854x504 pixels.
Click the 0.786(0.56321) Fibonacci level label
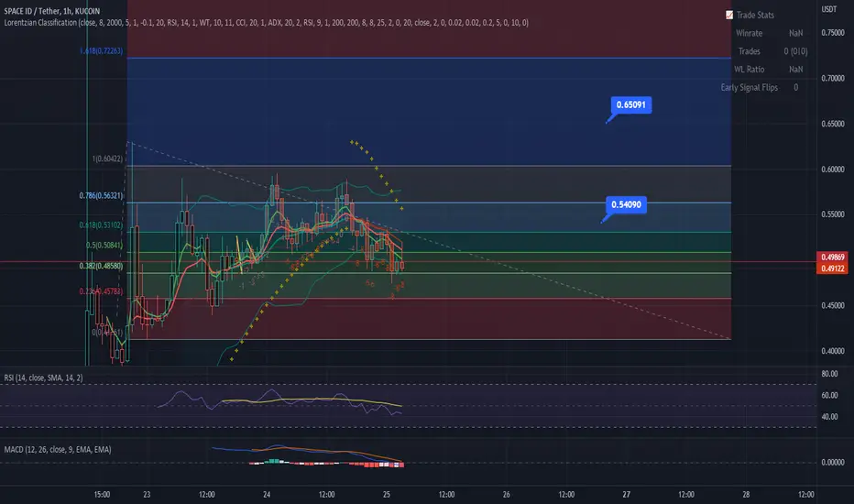tap(102, 195)
